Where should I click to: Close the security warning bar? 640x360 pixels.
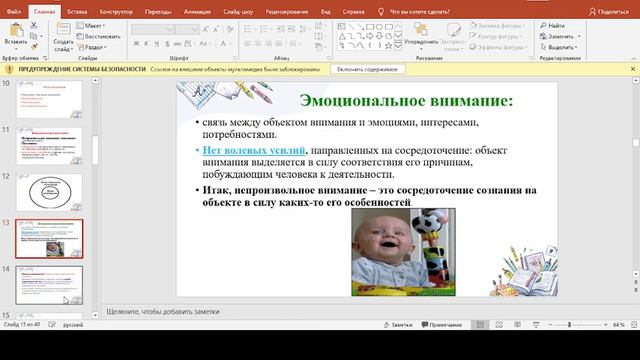pyautogui.click(x=633, y=69)
